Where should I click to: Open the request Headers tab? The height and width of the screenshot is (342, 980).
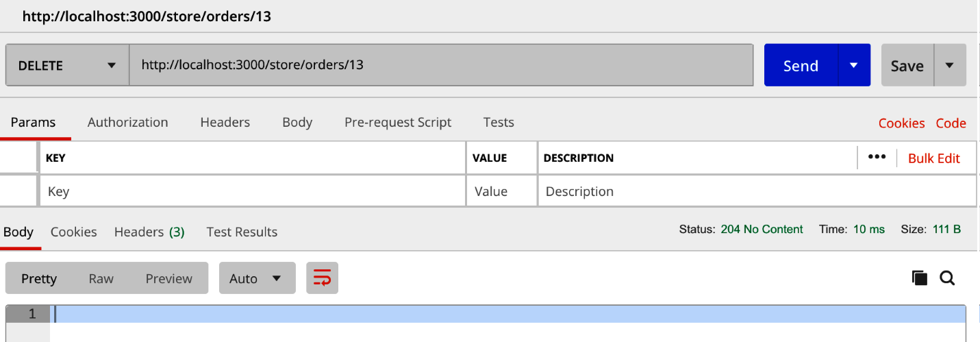[x=225, y=122]
